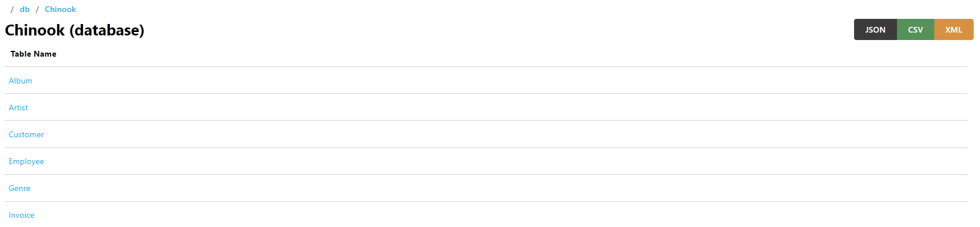Go up to the db level
The image size is (980, 227).
(25, 9)
